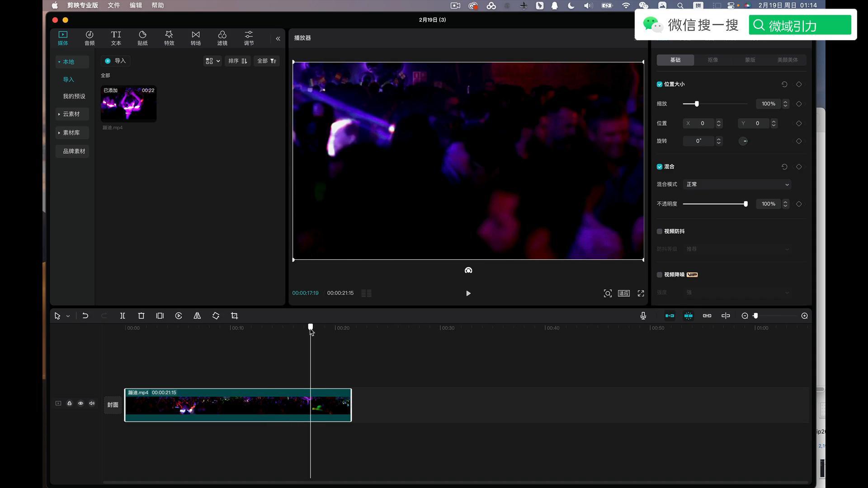Click the crop tool icon
This screenshot has width=868, height=488.
pos(234,316)
